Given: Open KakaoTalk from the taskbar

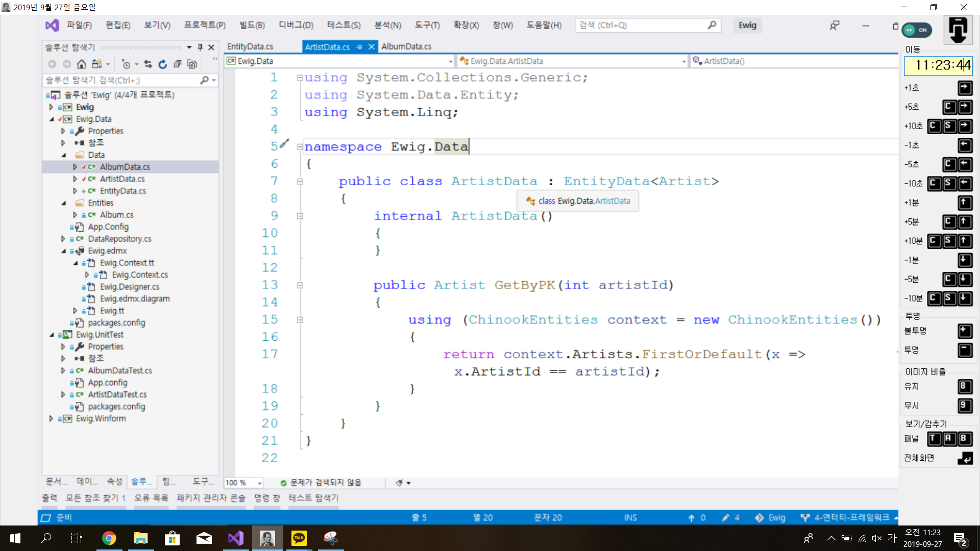Looking at the screenshot, I should [299, 538].
